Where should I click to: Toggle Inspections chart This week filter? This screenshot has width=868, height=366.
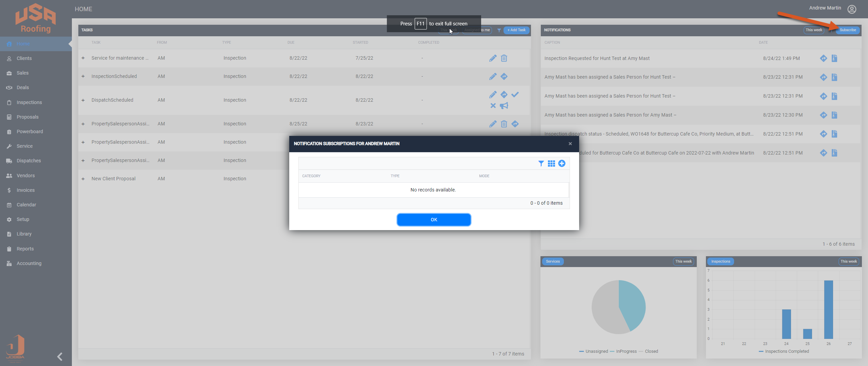(848, 262)
